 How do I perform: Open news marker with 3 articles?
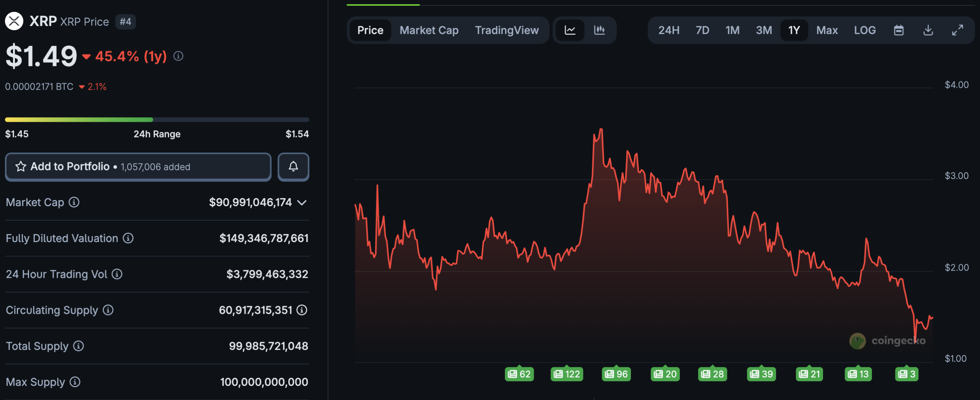(907, 374)
